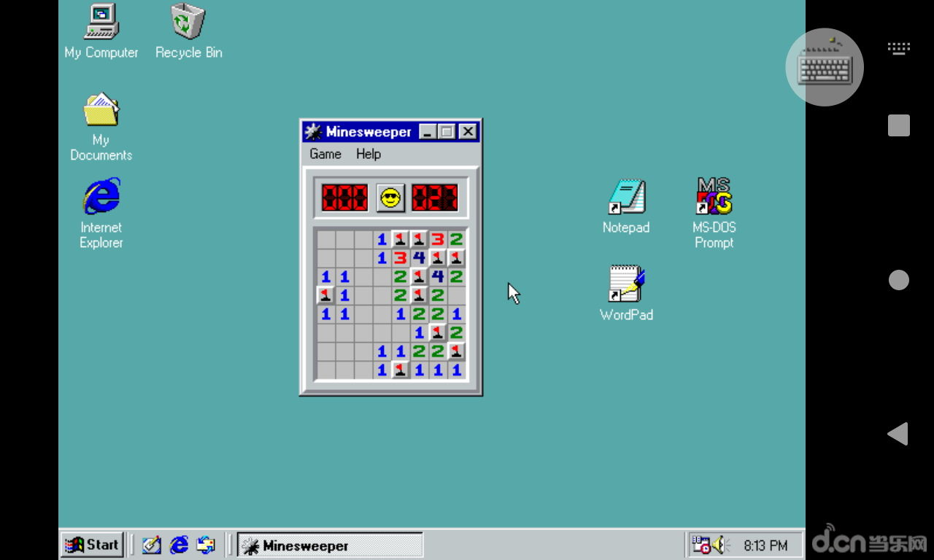Click the volume speaker tray icon
The image size is (934, 560).
pyautogui.click(x=721, y=545)
